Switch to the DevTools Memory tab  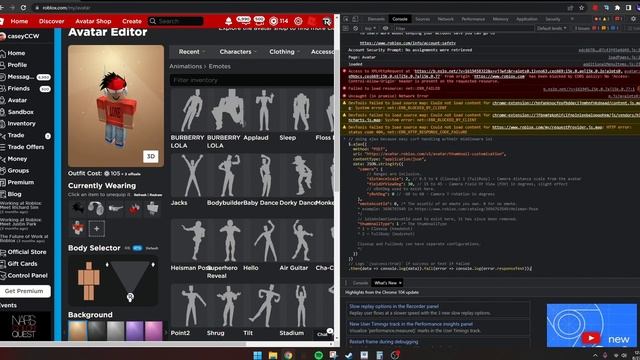coord(500,19)
